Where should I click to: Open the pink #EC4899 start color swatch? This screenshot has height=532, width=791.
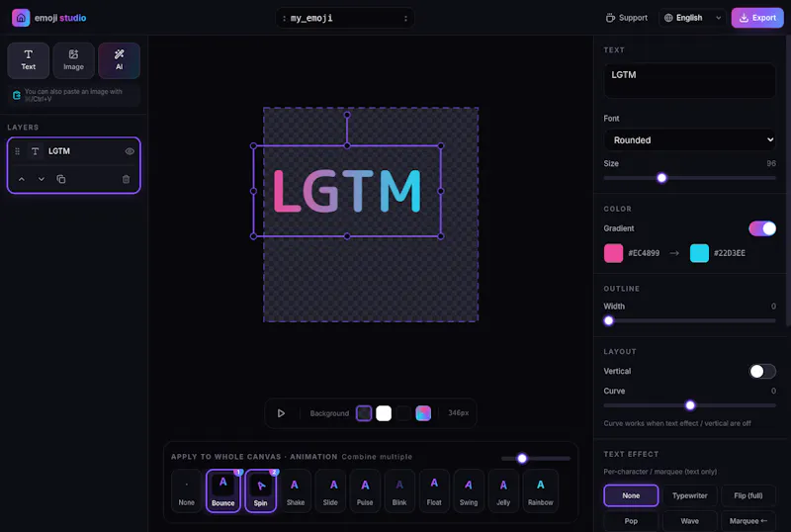pos(613,253)
